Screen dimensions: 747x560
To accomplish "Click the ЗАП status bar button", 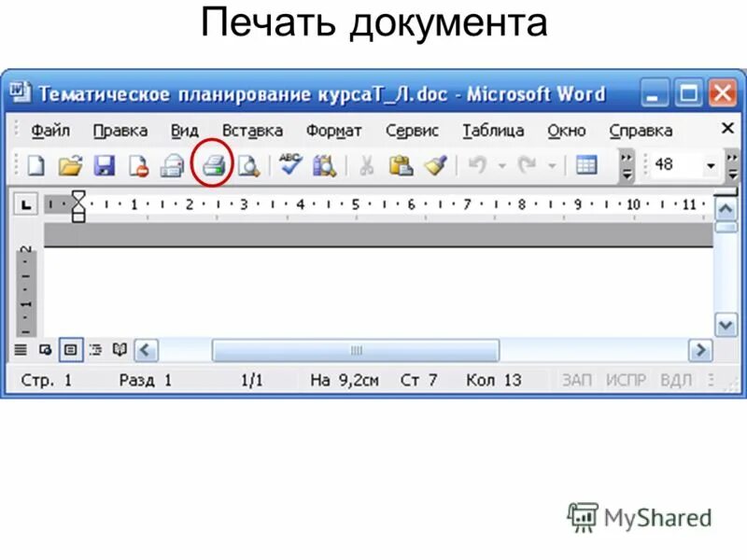I will click(x=578, y=379).
